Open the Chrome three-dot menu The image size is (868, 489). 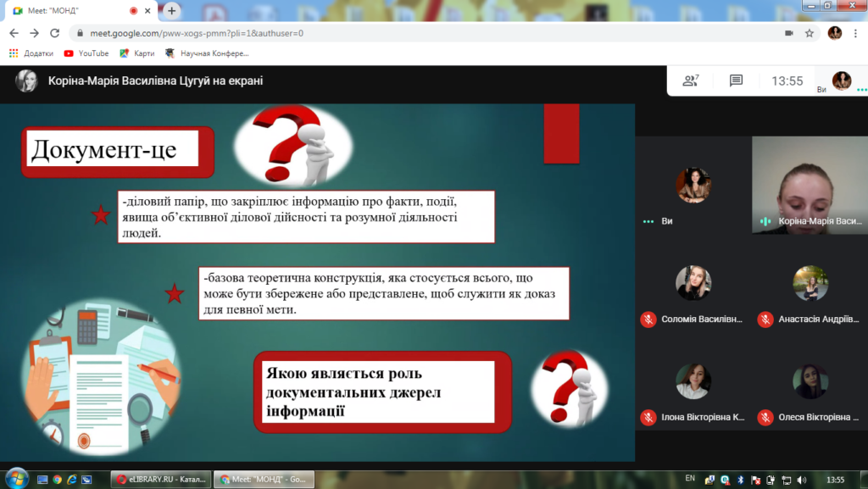click(855, 33)
